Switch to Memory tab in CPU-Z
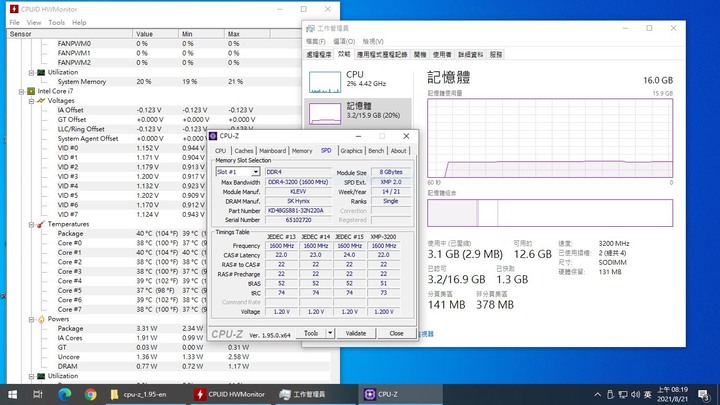720x405 pixels. [x=302, y=151]
